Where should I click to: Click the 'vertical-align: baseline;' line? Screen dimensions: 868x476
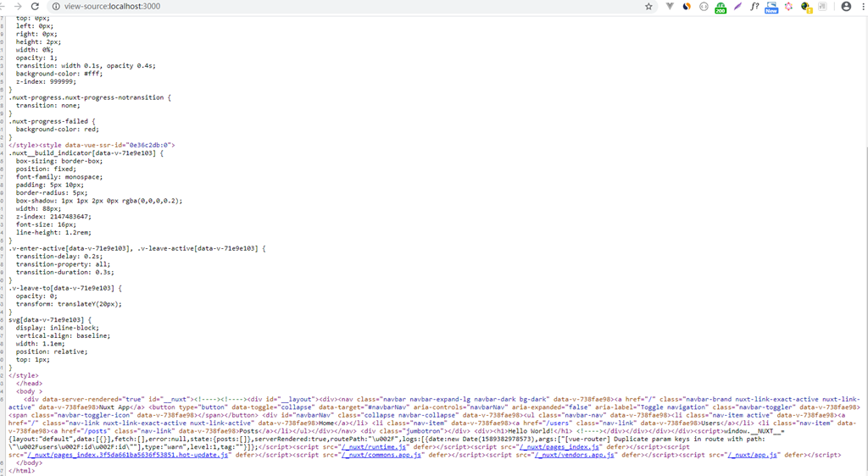pyautogui.click(x=63, y=335)
